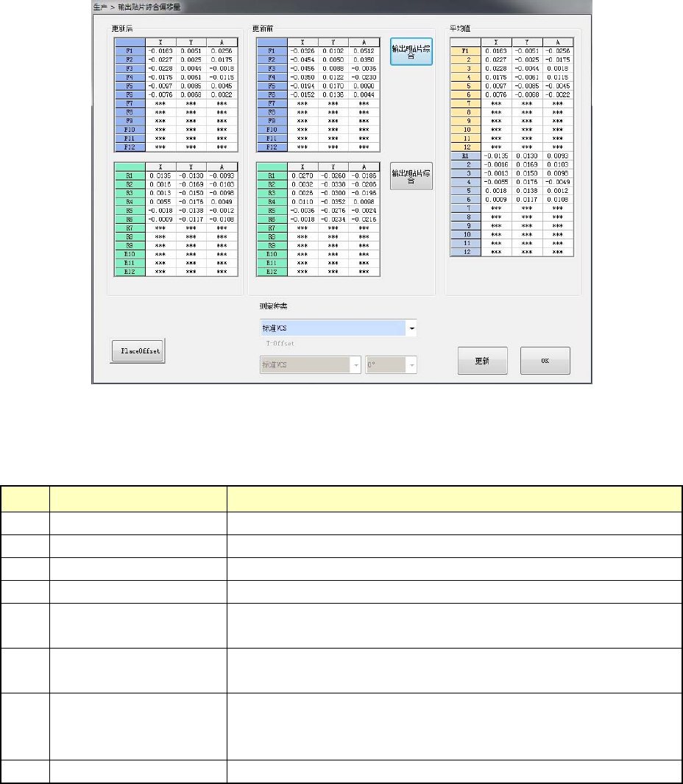Select -0.0326 cell in 更新前 F1 row

click(x=302, y=51)
